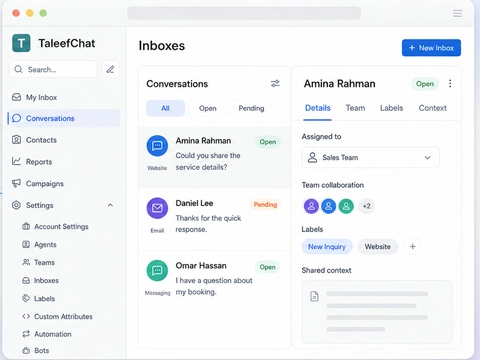Click the Settings gear icon
Viewport: 480px width, 360px height.
pyautogui.click(x=16, y=205)
